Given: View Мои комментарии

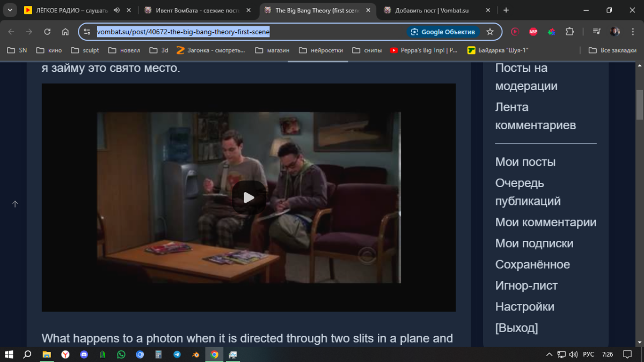Looking at the screenshot, I should pyautogui.click(x=546, y=223).
